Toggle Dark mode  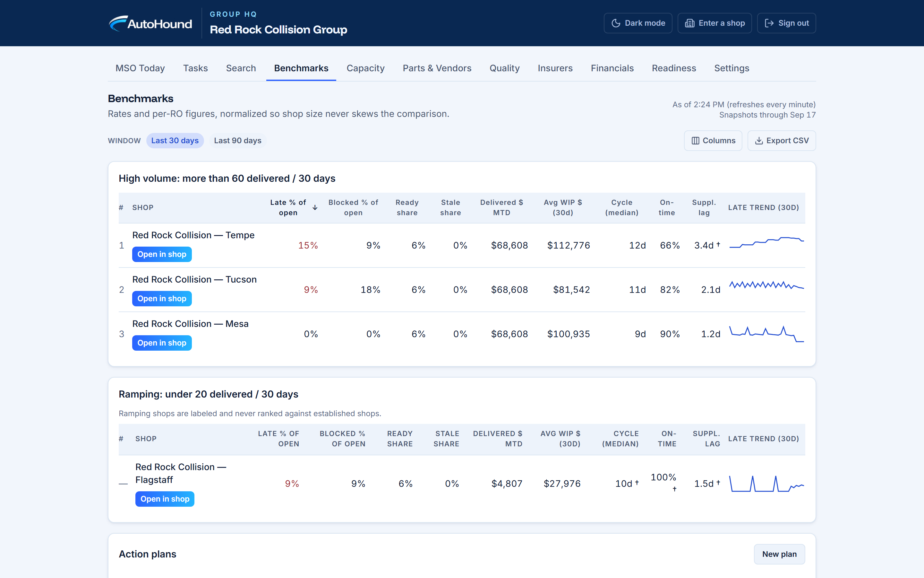[x=637, y=23]
